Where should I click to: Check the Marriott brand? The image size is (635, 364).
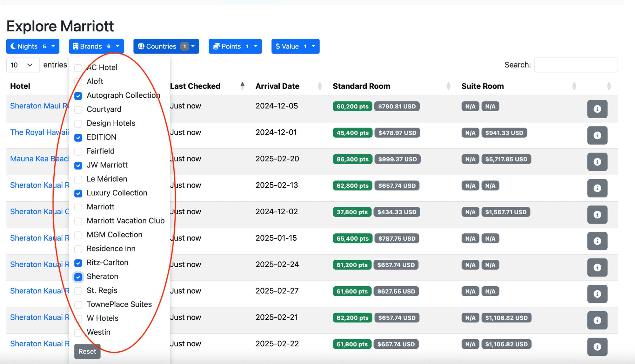pyautogui.click(x=78, y=207)
